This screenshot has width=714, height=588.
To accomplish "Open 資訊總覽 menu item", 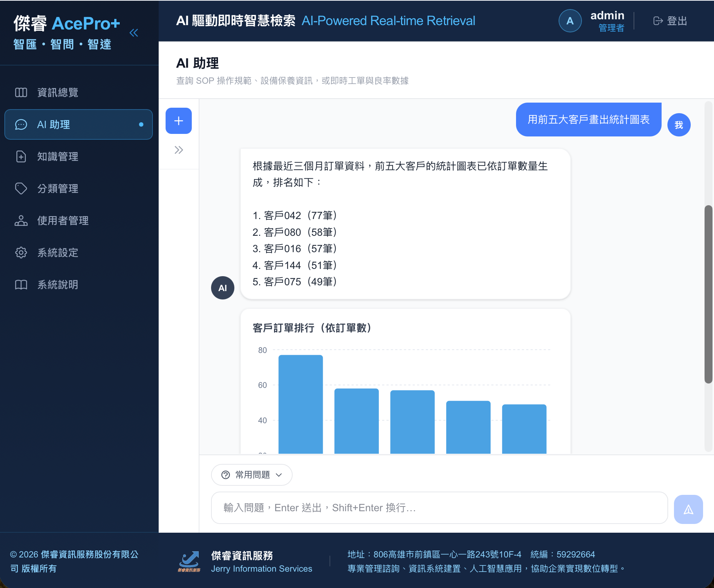I will pyautogui.click(x=79, y=92).
